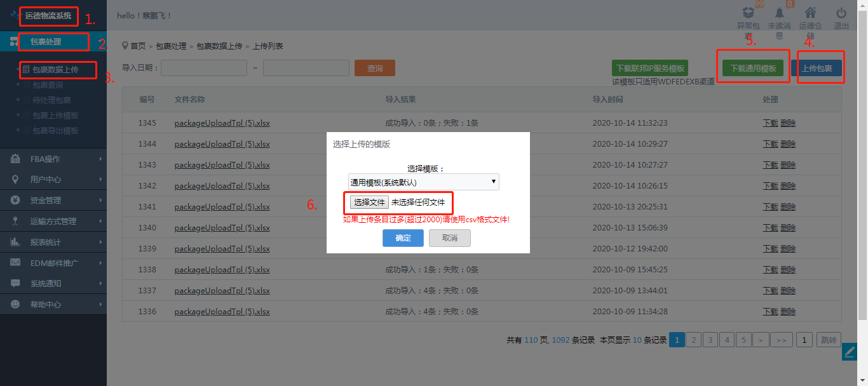Viewport: 868px width, 386px height.
Task: Click the 导入日期 start date field
Action: (204, 68)
